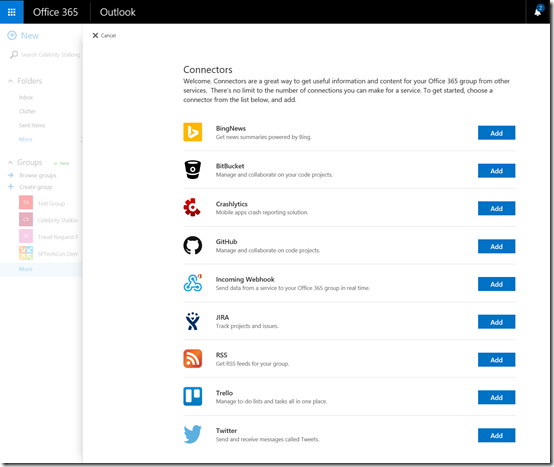This screenshot has height=467, width=554.
Task: Click the Groups section label
Action: (30, 162)
